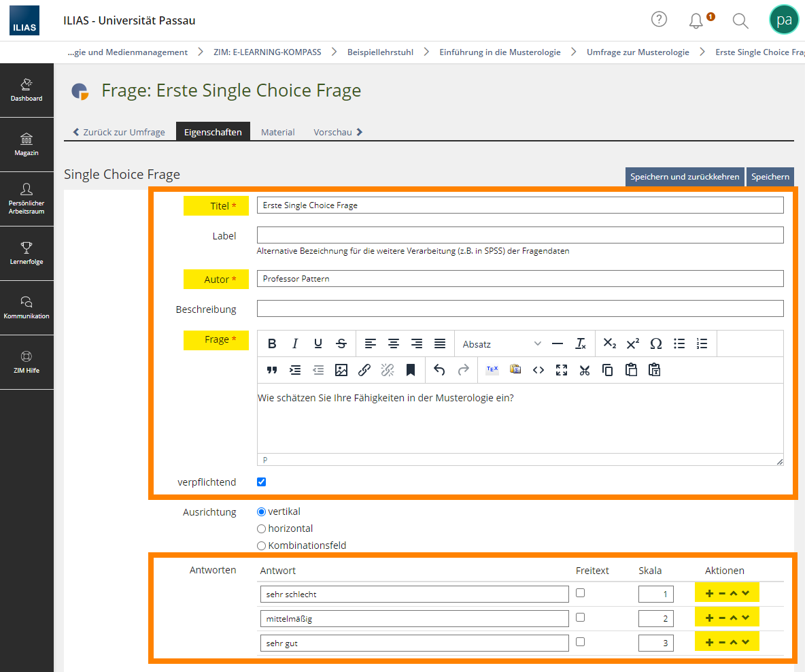Select the horizontal Ausrichtung option
The image size is (805, 672).
coord(261,528)
